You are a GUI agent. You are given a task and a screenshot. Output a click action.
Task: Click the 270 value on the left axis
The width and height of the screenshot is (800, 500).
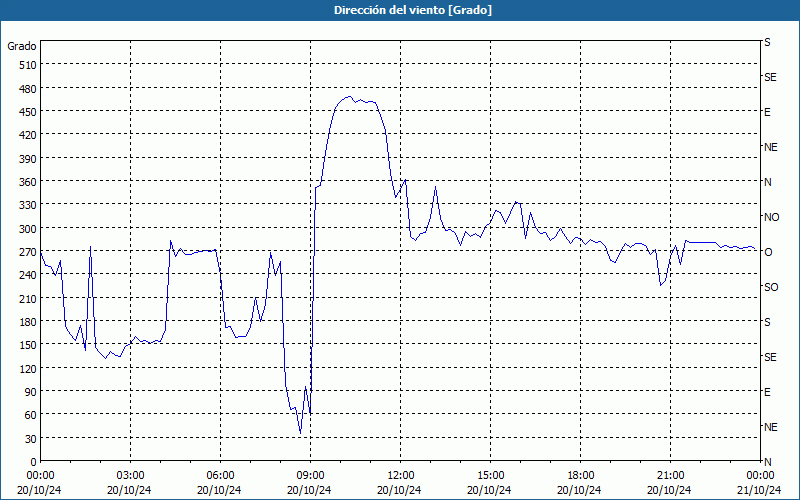coord(28,252)
